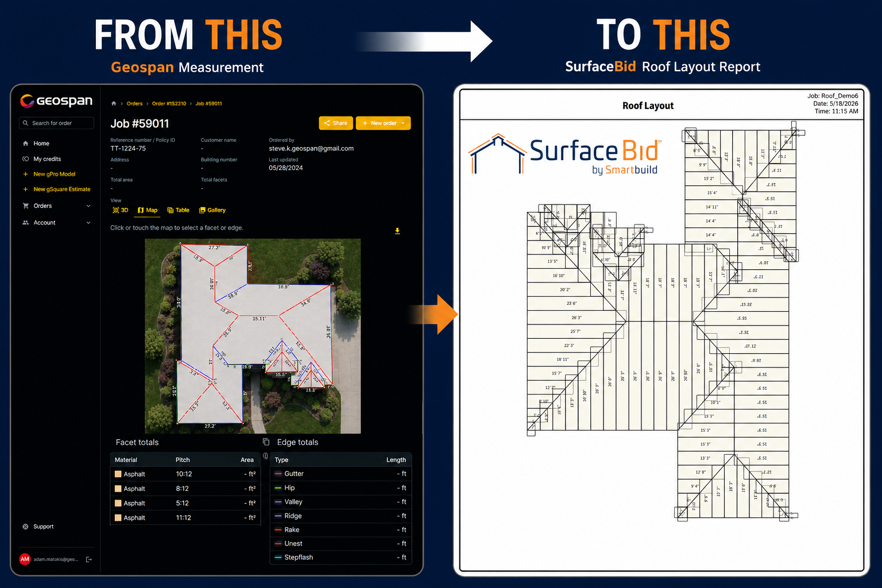The image size is (882, 588).
Task: Click the "Facet totals" heading
Action: 137,442
